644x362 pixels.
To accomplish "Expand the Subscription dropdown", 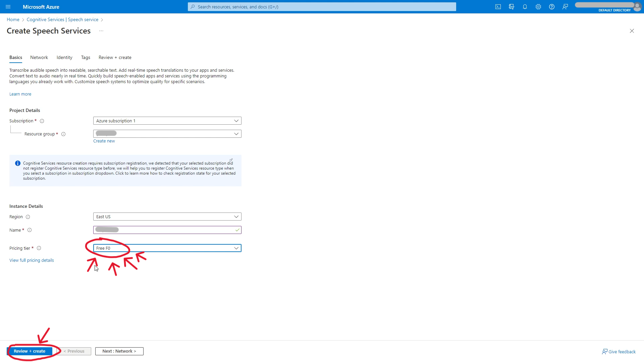I will click(167, 121).
